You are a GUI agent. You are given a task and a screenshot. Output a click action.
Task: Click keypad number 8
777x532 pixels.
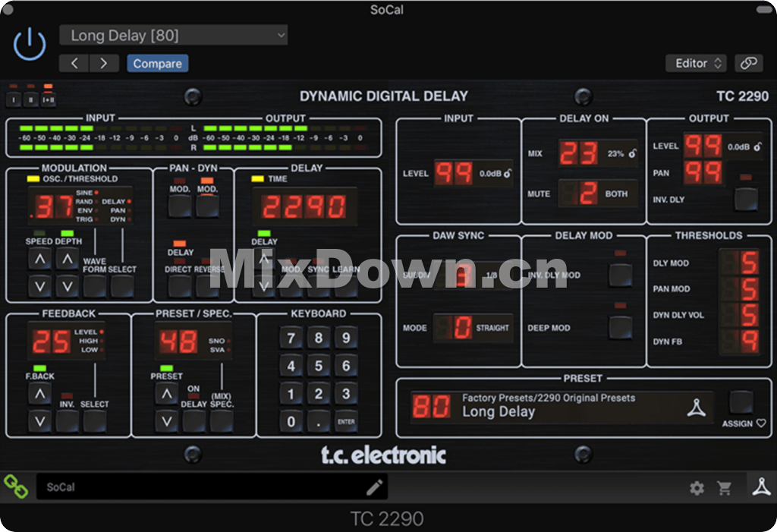tap(319, 338)
